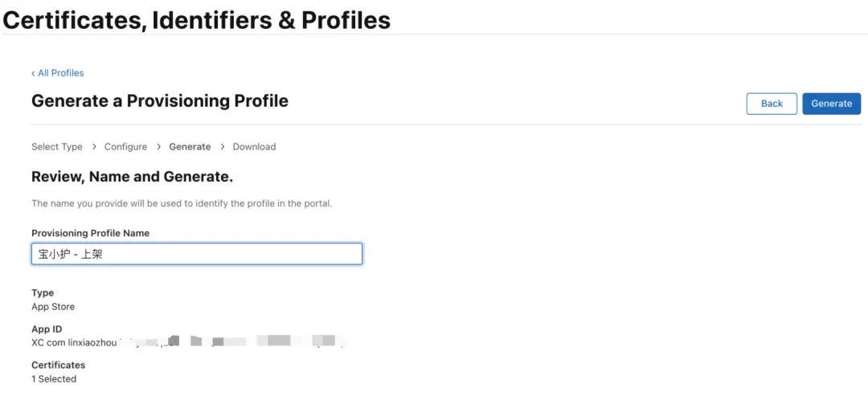Click the chevron between Configure and Generate
Viewport: 868px width, 396px height.
158,147
